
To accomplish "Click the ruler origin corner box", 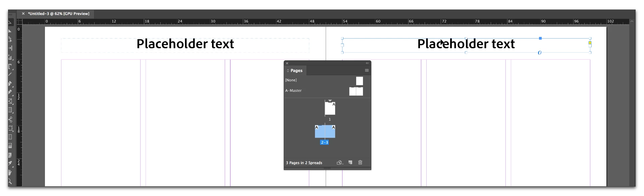I will [x=19, y=21].
